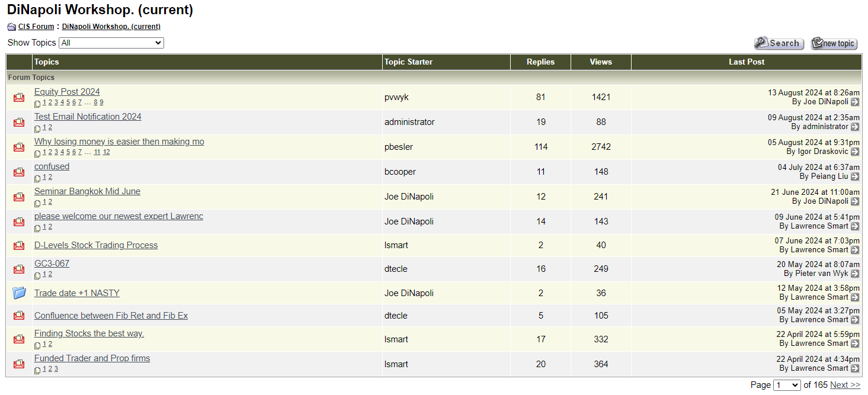
Task: Click the Views column header
Action: (x=601, y=62)
